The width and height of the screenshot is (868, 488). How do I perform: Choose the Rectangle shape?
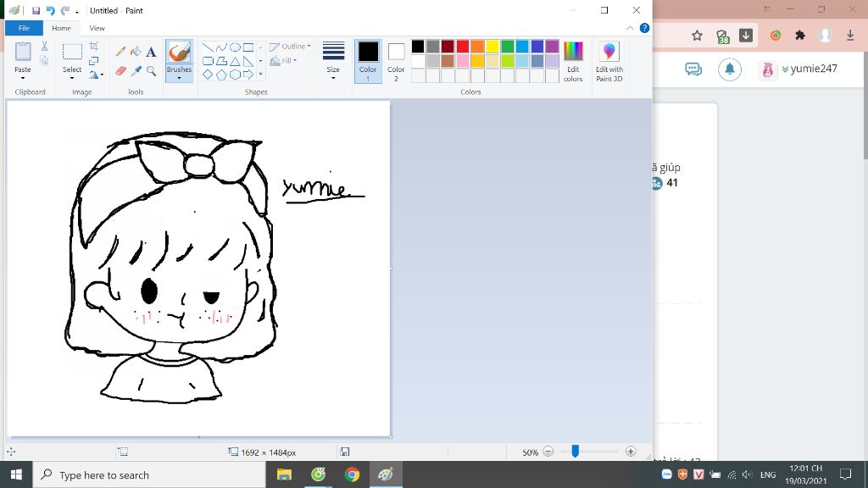[248, 47]
